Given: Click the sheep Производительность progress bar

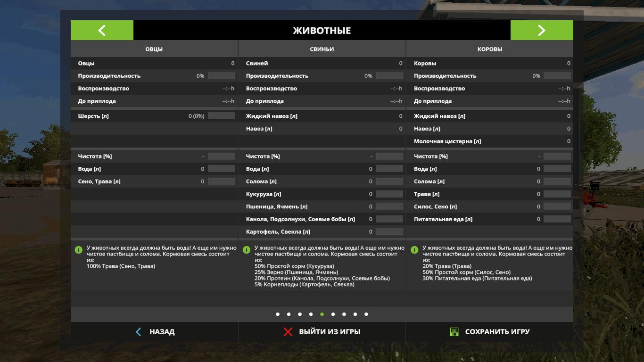Looking at the screenshot, I should point(221,76).
